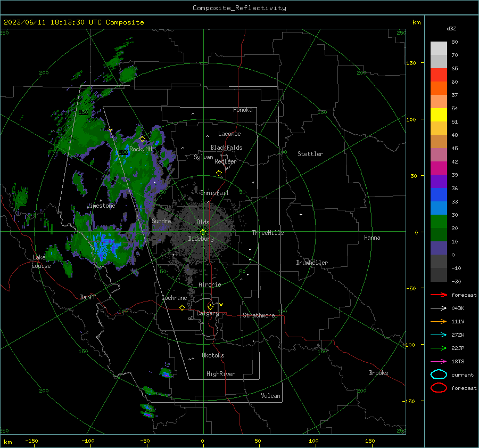Click the Lake Louise label
Viewport: 479px width, 448px height.
[41, 262]
